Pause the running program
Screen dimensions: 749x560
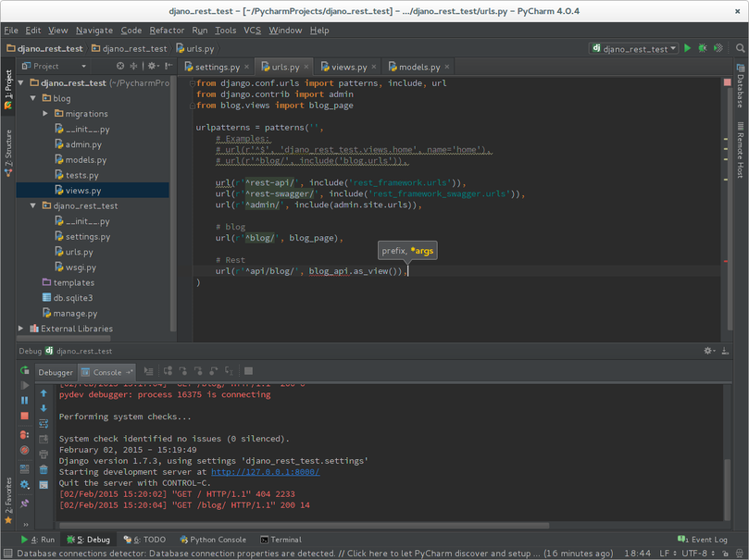click(x=25, y=401)
